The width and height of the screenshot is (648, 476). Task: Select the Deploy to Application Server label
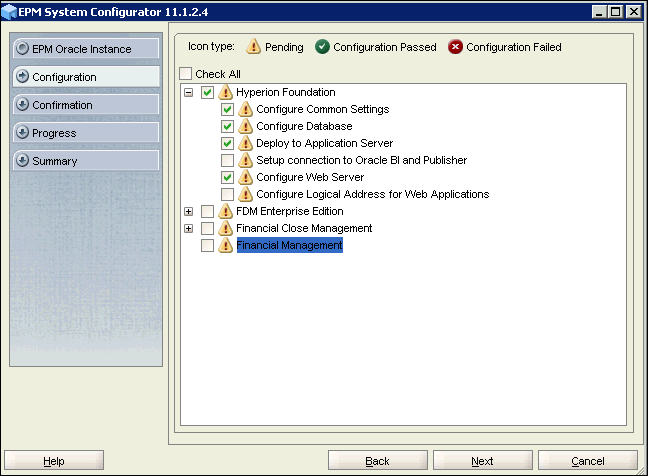point(324,143)
